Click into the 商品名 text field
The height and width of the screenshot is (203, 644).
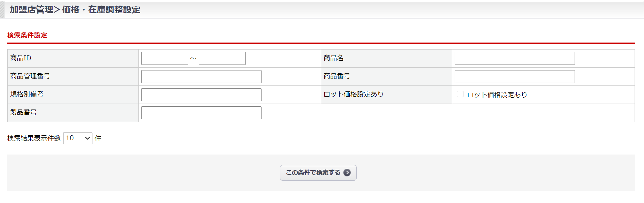[x=514, y=59]
